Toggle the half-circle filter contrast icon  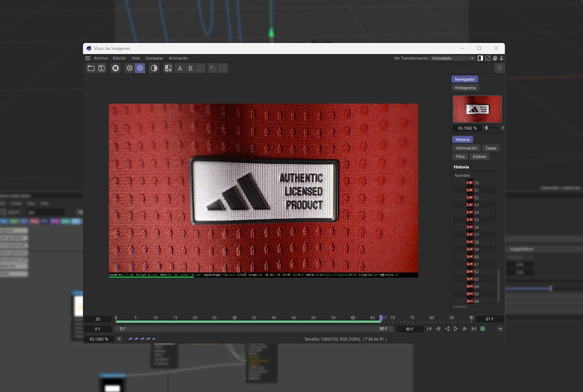153,68
